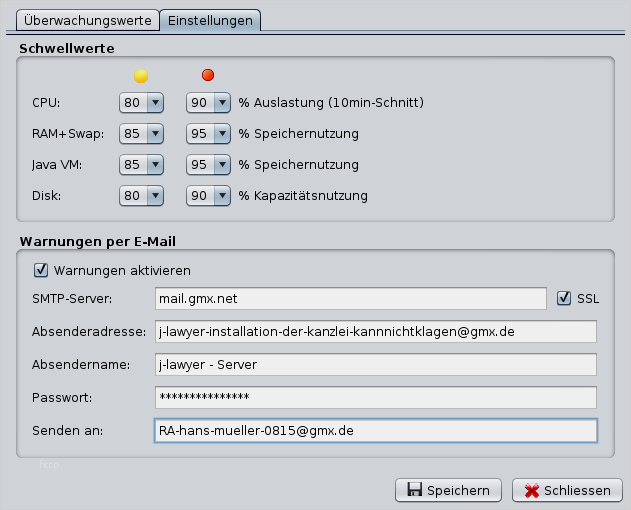The width and height of the screenshot is (631, 510).
Task: Open the Java VM red threshold dropdown
Action: click(209, 164)
